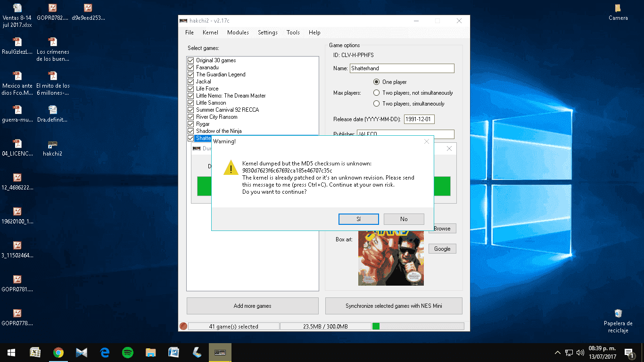
Task: Open File Explorer from the taskbar
Action: (x=150, y=352)
